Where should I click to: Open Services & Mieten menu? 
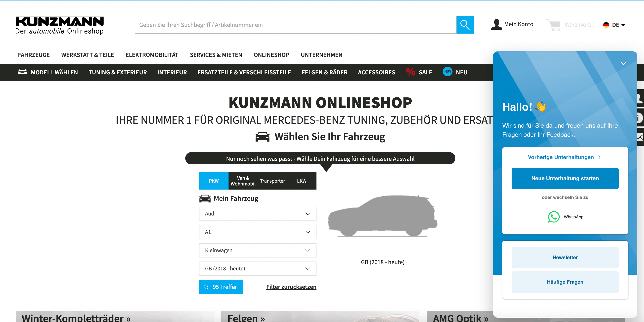216,55
